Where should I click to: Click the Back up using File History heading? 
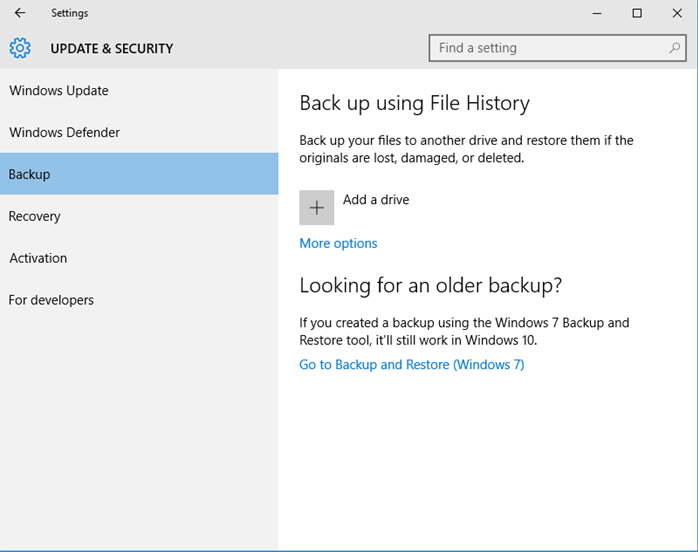click(414, 103)
